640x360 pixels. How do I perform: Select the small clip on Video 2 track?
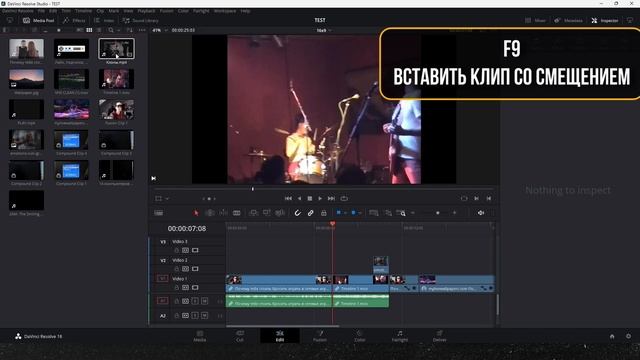point(380,264)
